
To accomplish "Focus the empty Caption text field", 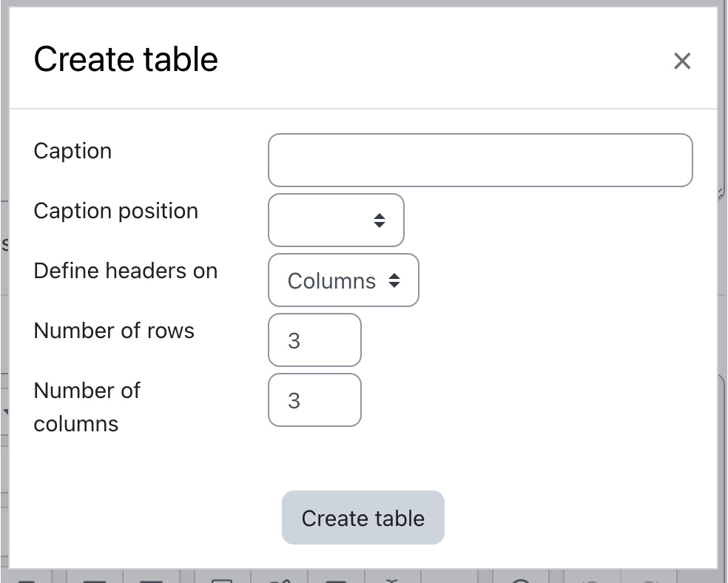I will (480, 160).
